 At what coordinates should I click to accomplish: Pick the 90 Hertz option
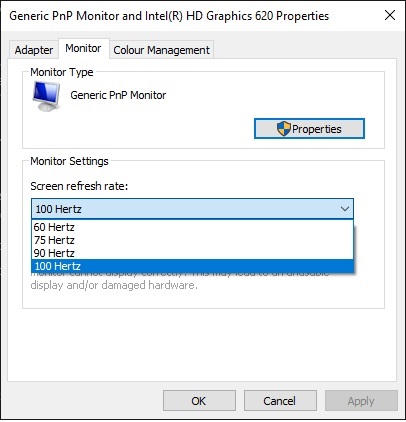pos(192,253)
